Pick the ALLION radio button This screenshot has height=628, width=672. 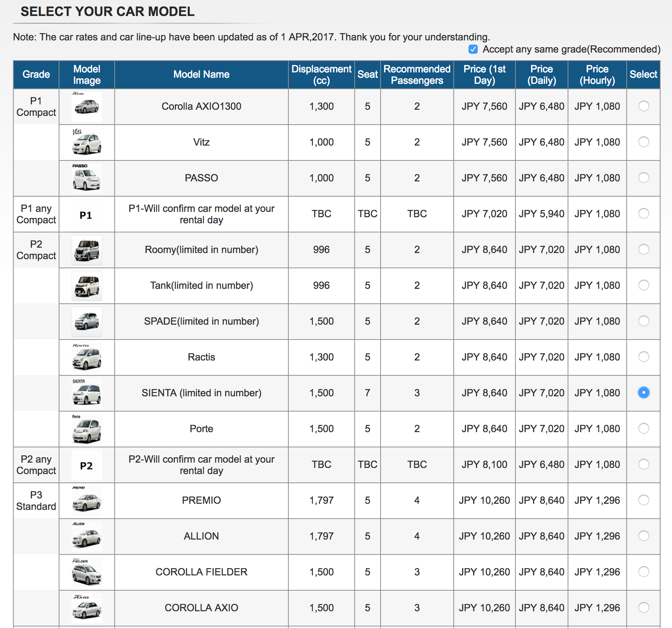(x=643, y=536)
